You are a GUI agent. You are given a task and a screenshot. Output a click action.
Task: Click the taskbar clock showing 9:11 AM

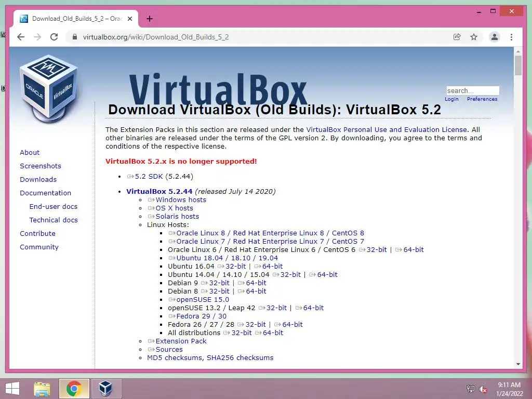(509, 389)
